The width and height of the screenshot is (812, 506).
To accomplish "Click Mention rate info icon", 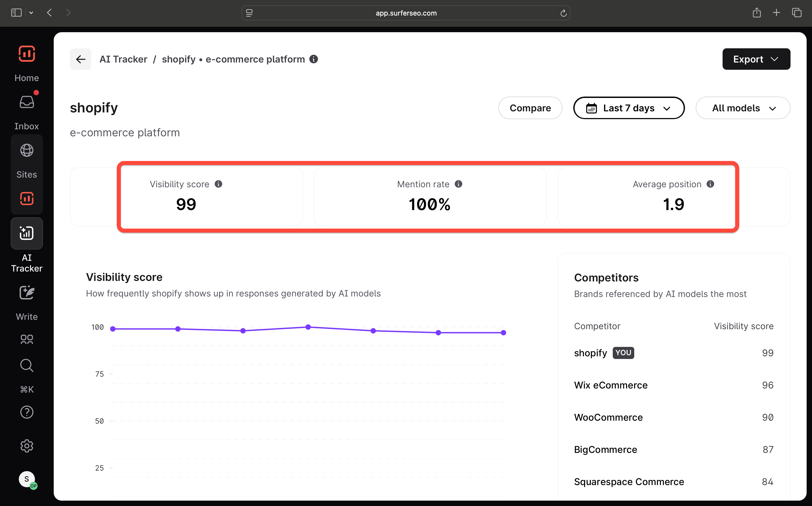I will 458,184.
